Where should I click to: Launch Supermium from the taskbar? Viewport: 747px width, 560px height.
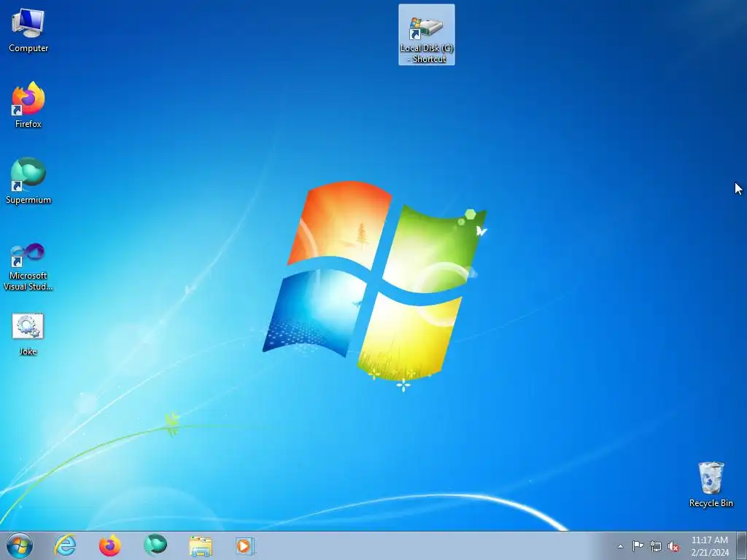(x=155, y=545)
